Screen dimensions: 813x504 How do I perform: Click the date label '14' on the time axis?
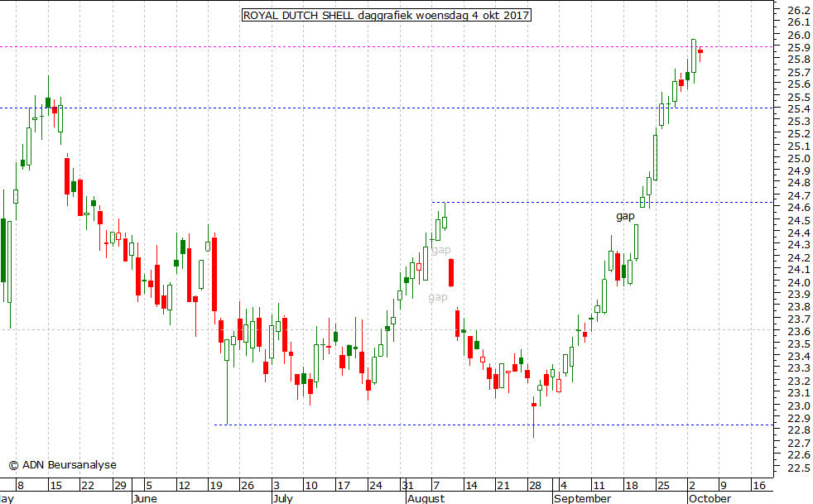(471, 485)
